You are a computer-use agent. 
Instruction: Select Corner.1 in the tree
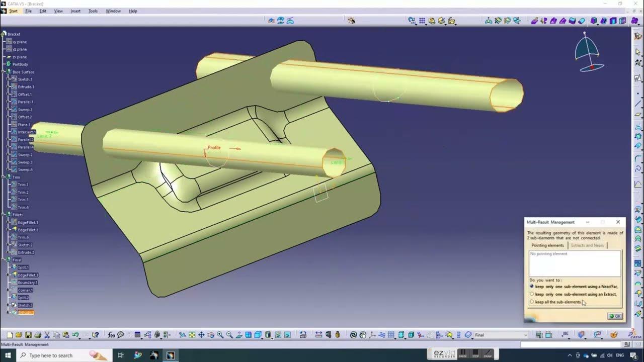tap(25, 290)
